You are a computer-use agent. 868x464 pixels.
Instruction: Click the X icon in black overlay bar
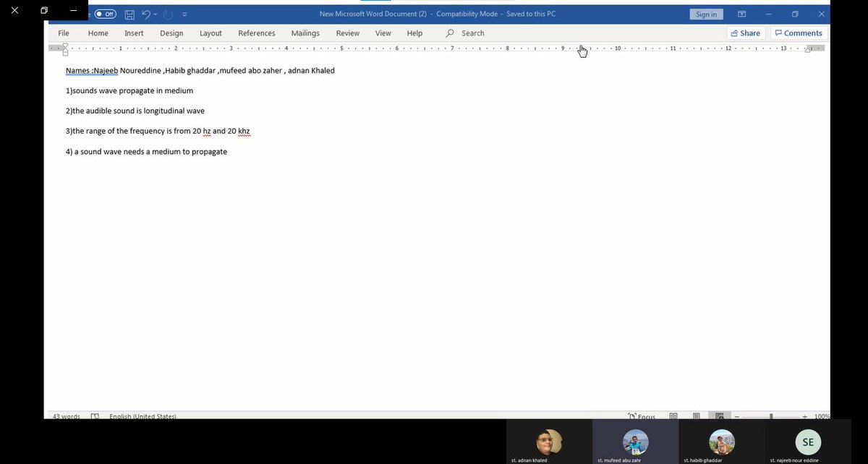point(14,11)
